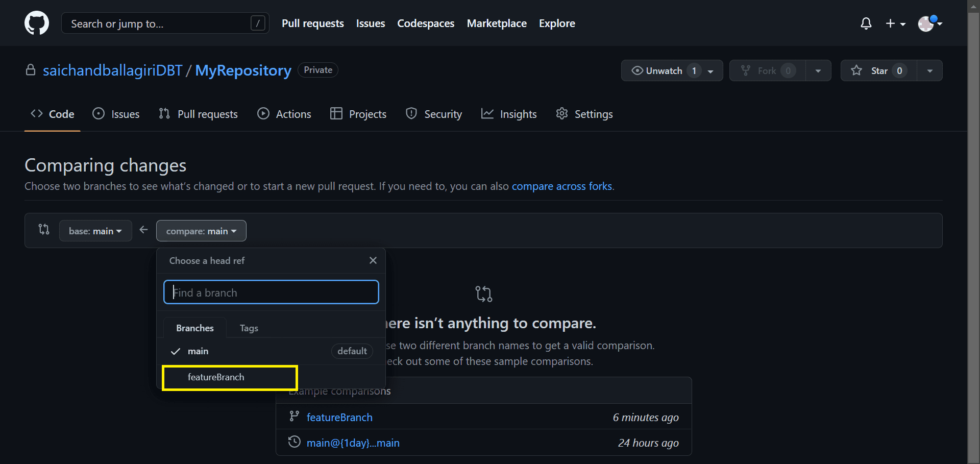
Task: Open Explore in the top navigation
Action: (x=557, y=23)
